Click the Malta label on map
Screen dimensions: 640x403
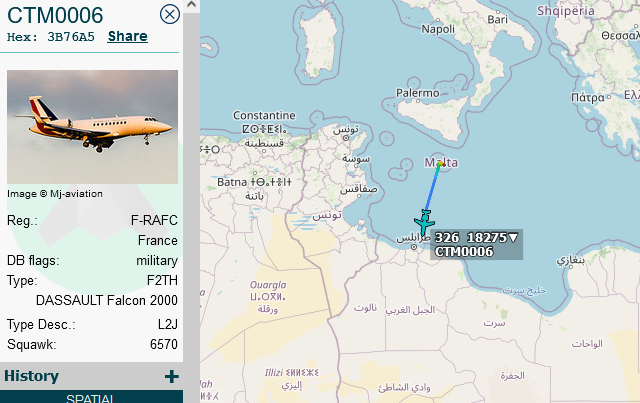pyautogui.click(x=441, y=163)
